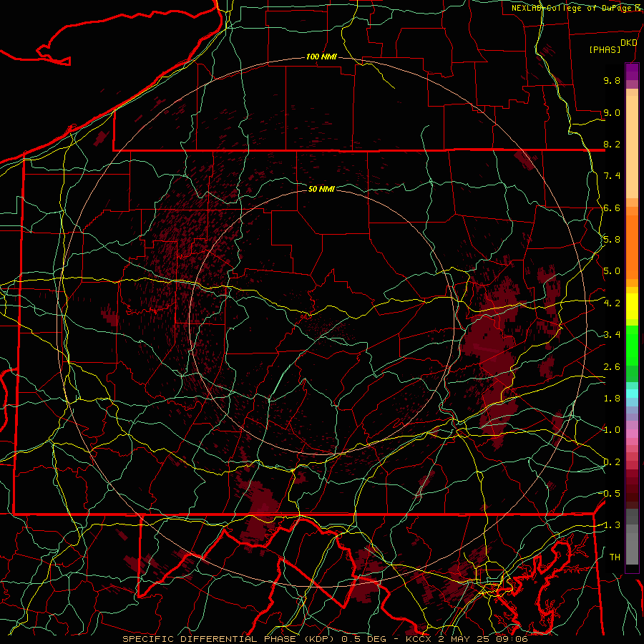Screen dimensions: 644x644
Task: Select the 7.4 value on the color scale
Action: 612,176
